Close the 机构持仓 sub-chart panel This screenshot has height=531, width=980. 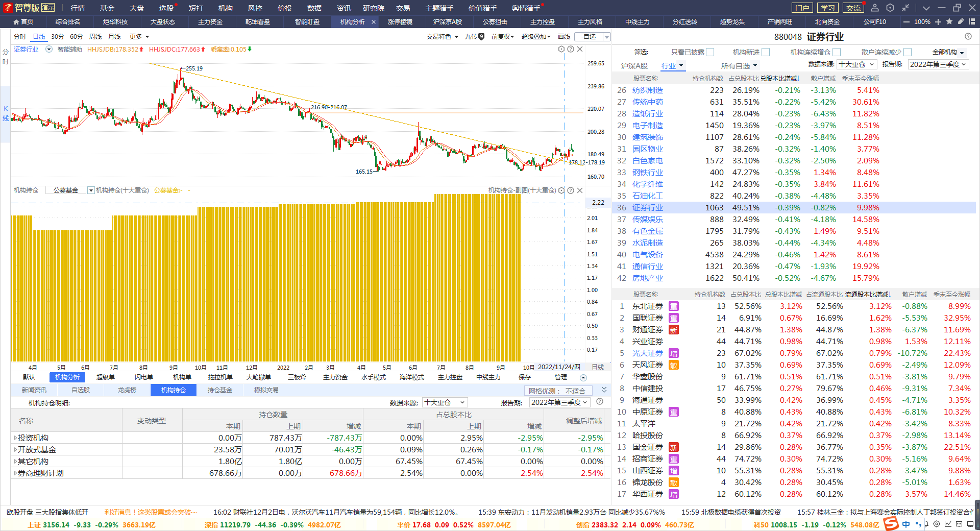point(580,190)
